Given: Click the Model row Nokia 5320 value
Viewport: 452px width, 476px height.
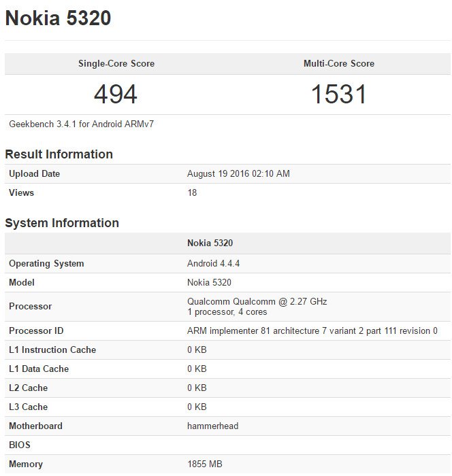Looking at the screenshot, I should [x=210, y=283].
